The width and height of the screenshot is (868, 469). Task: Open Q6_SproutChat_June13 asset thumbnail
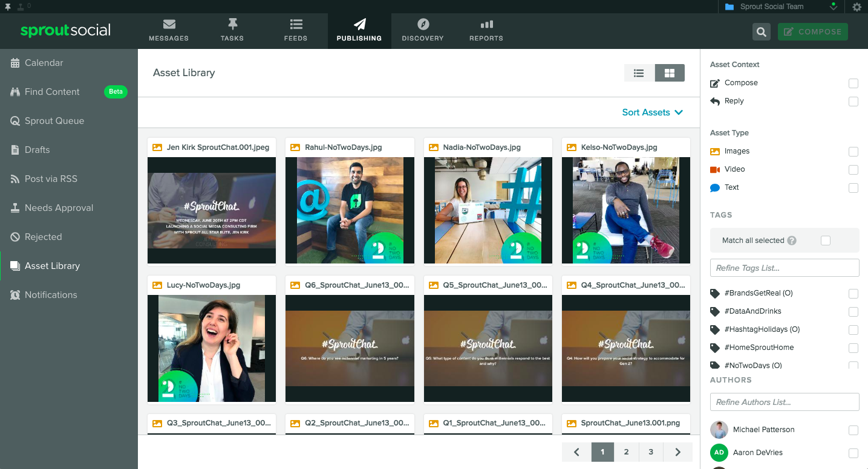click(350, 348)
